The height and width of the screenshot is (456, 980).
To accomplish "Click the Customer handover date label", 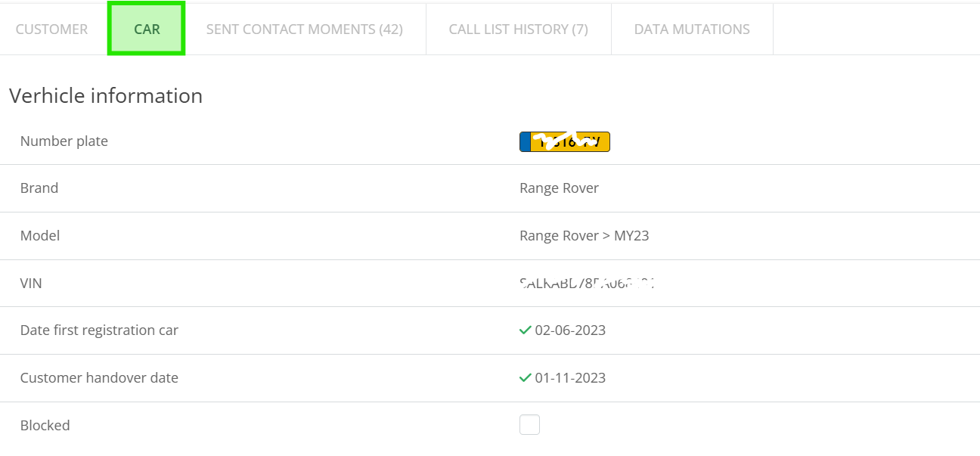I will 99,378.
